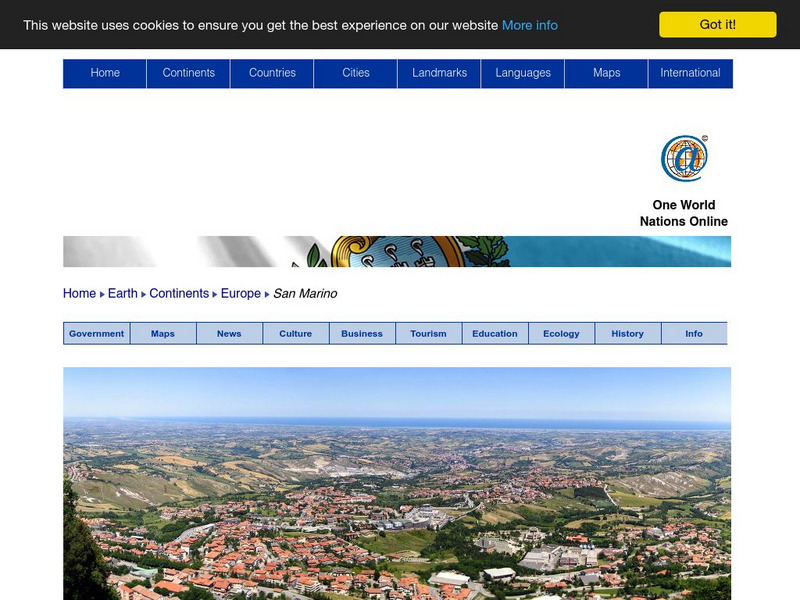Open the Ecology section tab
The image size is (800, 600).
click(x=561, y=334)
